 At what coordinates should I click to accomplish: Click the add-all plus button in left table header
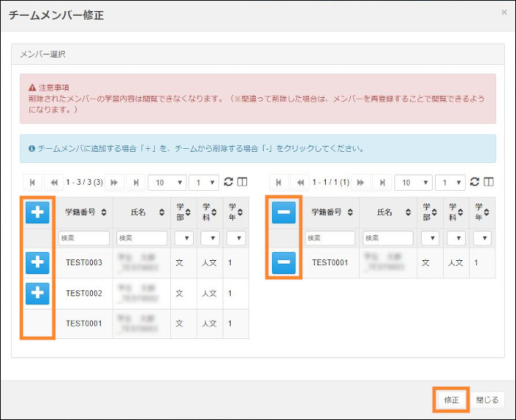coord(38,212)
